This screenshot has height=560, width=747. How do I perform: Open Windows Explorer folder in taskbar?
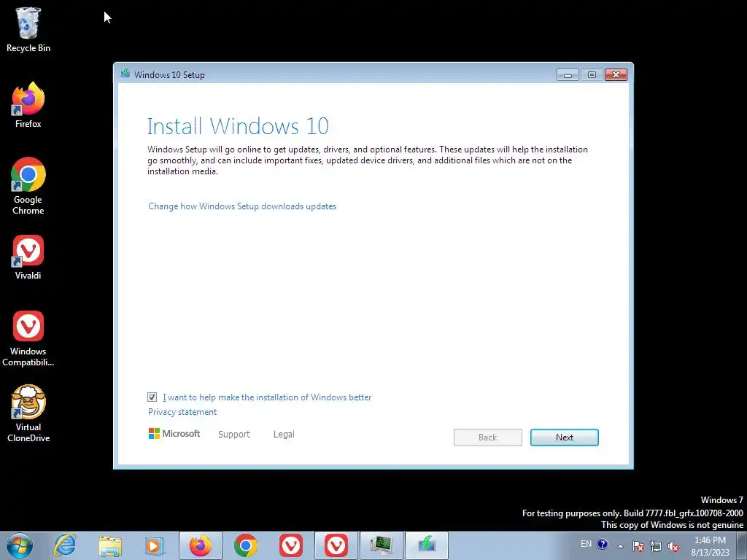[x=110, y=545]
